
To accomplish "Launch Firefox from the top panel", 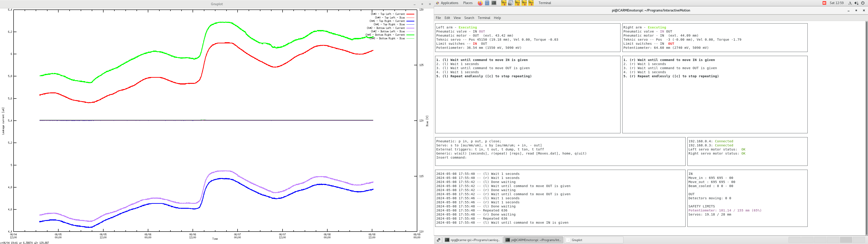I will (480, 3).
